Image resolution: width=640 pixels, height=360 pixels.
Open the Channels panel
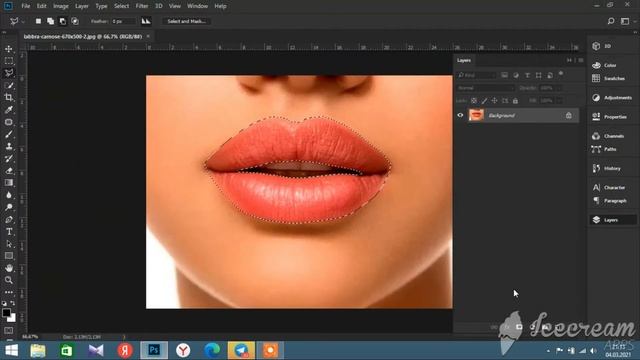[x=608, y=136]
